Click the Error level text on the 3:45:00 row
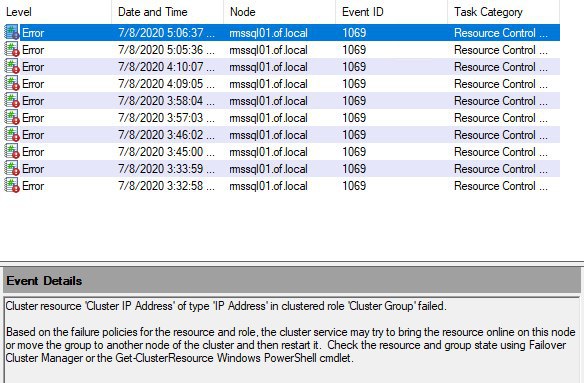Image resolution: width=584 pixels, height=383 pixels. (33, 152)
